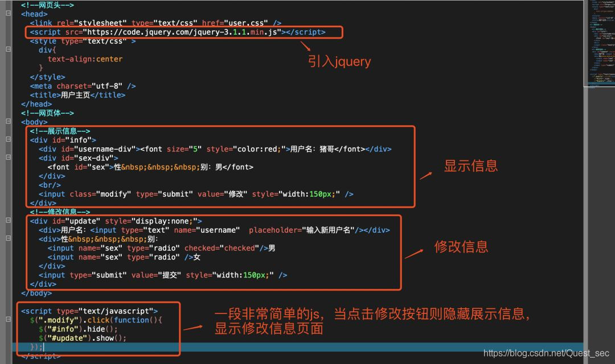The height and width of the screenshot is (364, 615).
Task: Click the $("#update").show(); line
Action: coord(83,338)
